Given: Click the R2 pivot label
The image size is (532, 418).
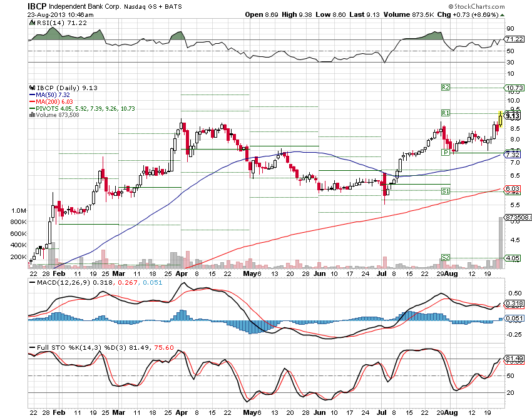Looking at the screenshot, I should 446,88.
